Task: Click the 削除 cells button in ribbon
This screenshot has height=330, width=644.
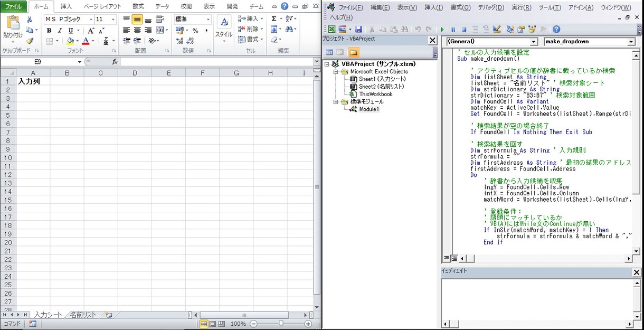Action: pos(251,29)
